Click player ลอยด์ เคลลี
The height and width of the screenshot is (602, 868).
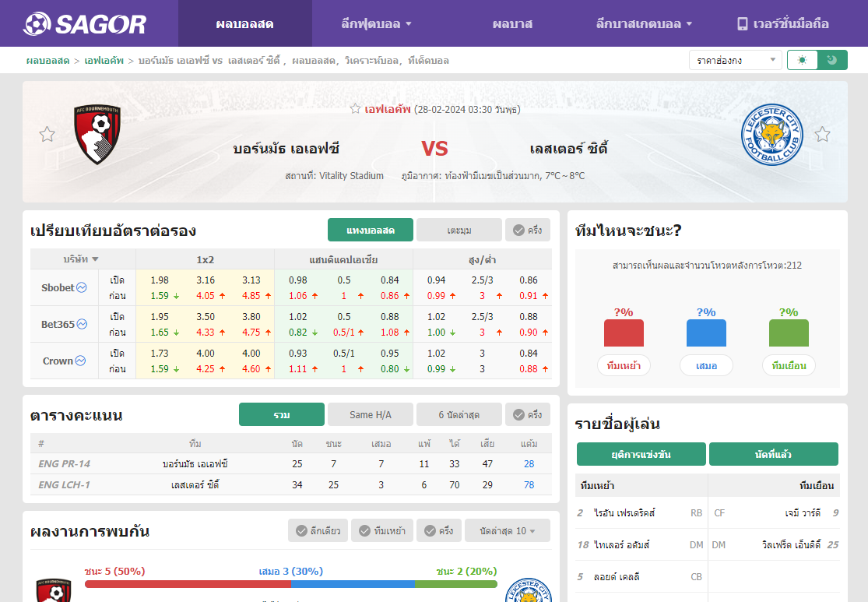tap(617, 576)
